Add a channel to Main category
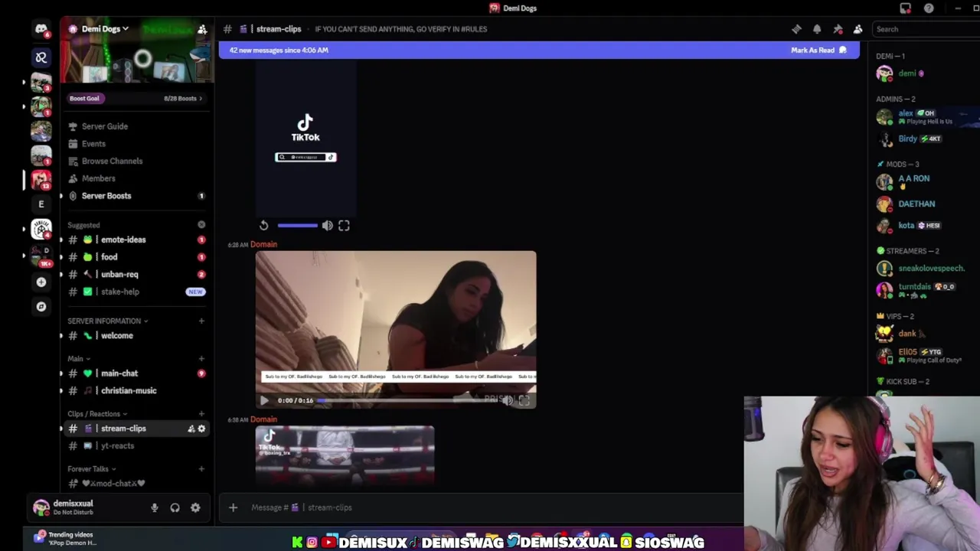The image size is (980, 551). [201, 358]
